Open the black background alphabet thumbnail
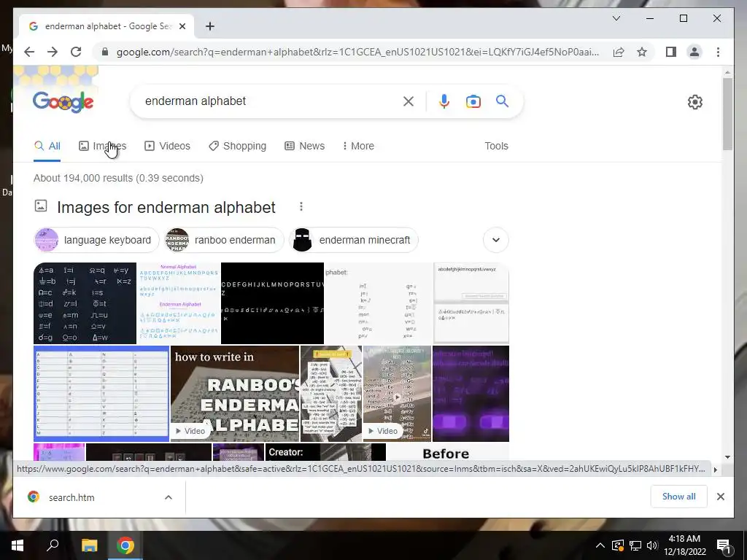The width and height of the screenshot is (747, 560). [x=272, y=303]
